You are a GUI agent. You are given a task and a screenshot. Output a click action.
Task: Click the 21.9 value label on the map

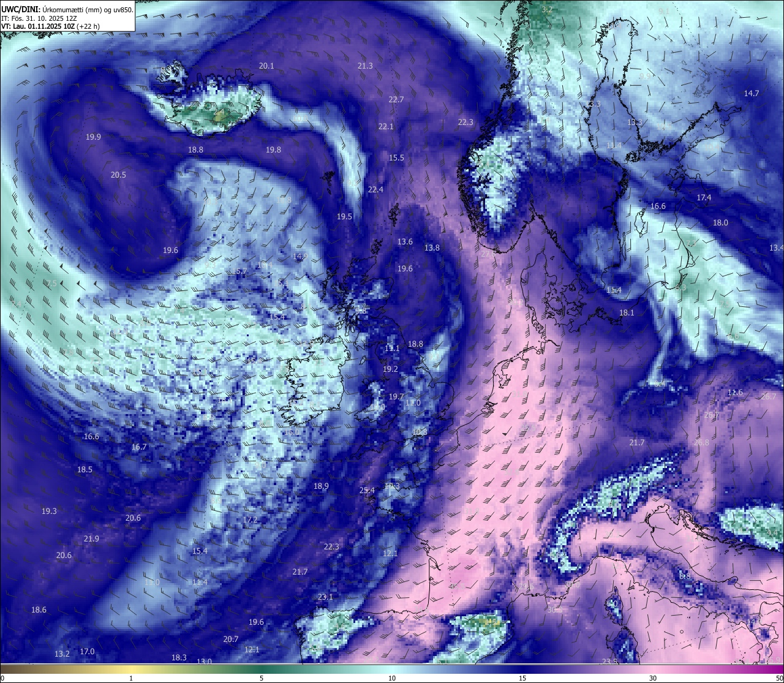91,538
